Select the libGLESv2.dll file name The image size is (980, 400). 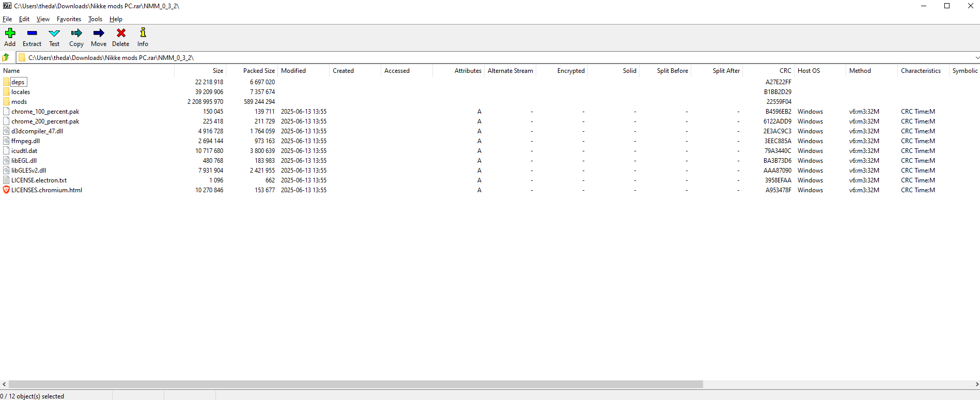(x=28, y=171)
